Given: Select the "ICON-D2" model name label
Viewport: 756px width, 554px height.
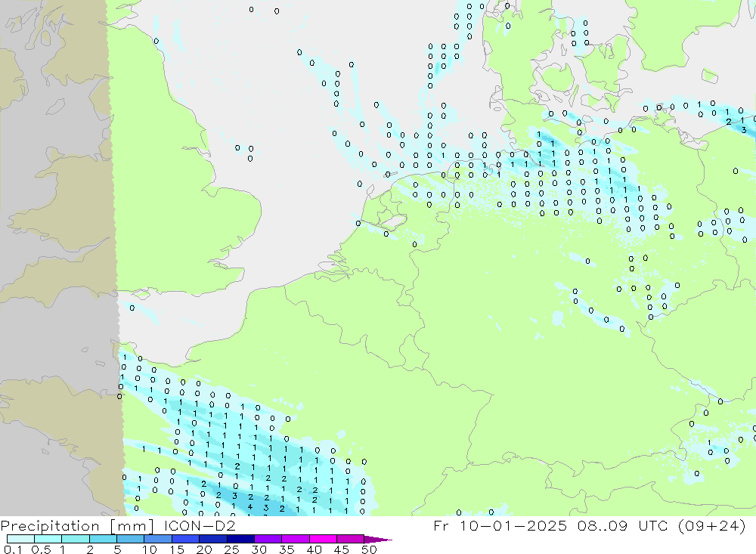Looking at the screenshot, I should 200,525.
